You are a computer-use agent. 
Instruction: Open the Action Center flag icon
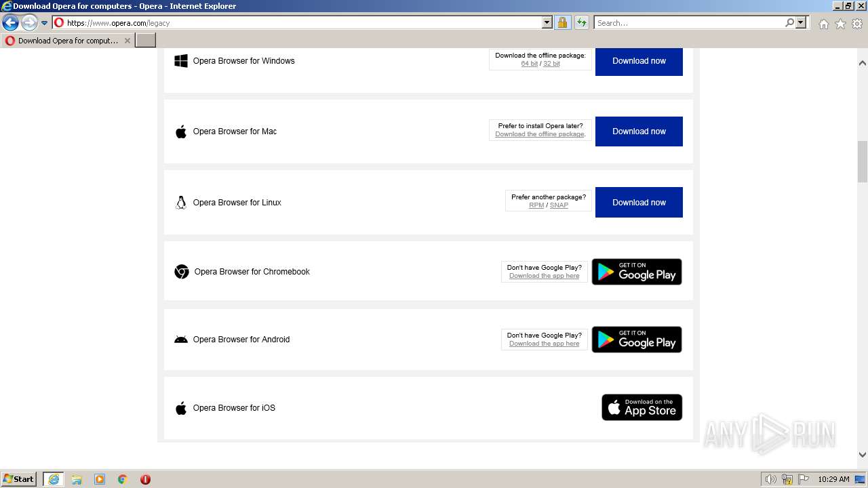804,479
